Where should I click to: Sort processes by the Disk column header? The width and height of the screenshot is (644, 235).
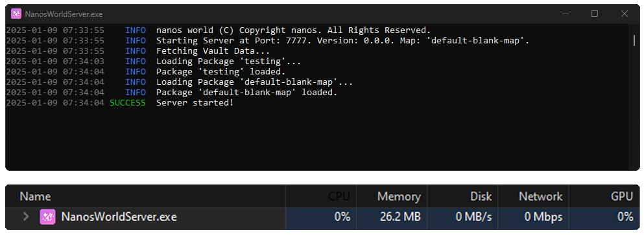click(481, 196)
